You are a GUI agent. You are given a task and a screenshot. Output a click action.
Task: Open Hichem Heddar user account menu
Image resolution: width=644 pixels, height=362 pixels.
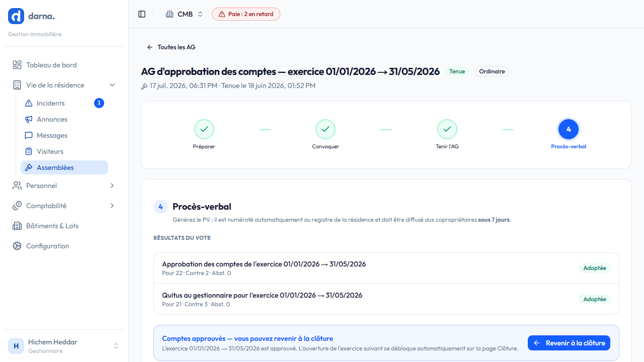[x=64, y=346]
